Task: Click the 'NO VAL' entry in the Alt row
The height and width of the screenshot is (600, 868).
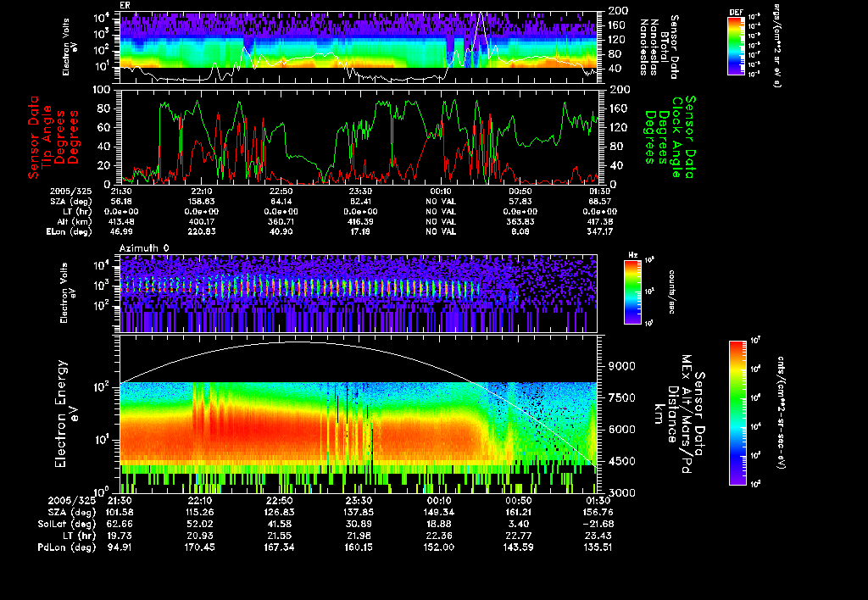Action: click(441, 222)
